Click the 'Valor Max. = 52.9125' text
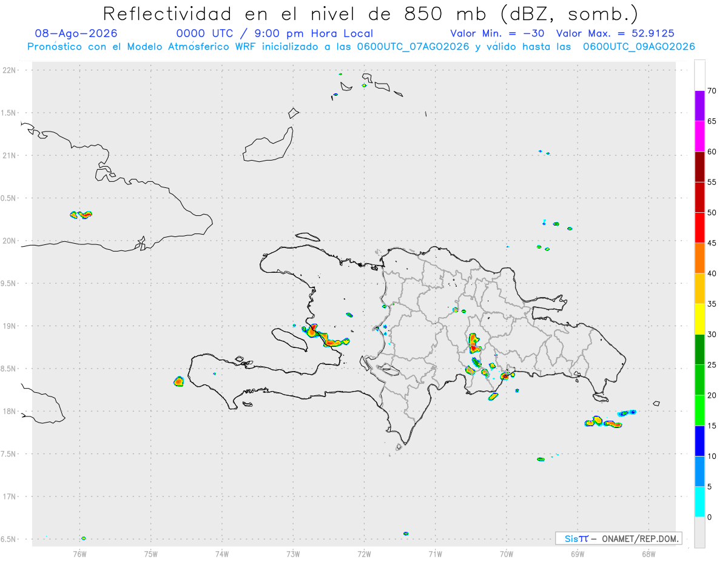Image resolution: width=728 pixels, height=562 pixels. (615, 33)
